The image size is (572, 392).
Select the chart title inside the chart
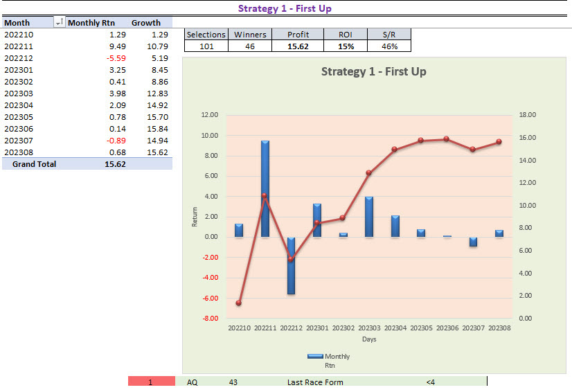[x=373, y=72]
